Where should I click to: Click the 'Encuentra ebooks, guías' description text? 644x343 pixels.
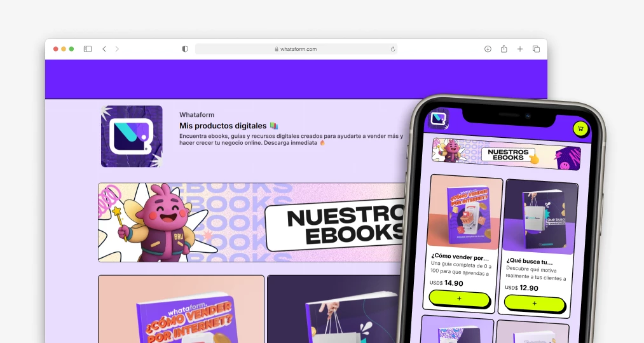click(x=291, y=139)
